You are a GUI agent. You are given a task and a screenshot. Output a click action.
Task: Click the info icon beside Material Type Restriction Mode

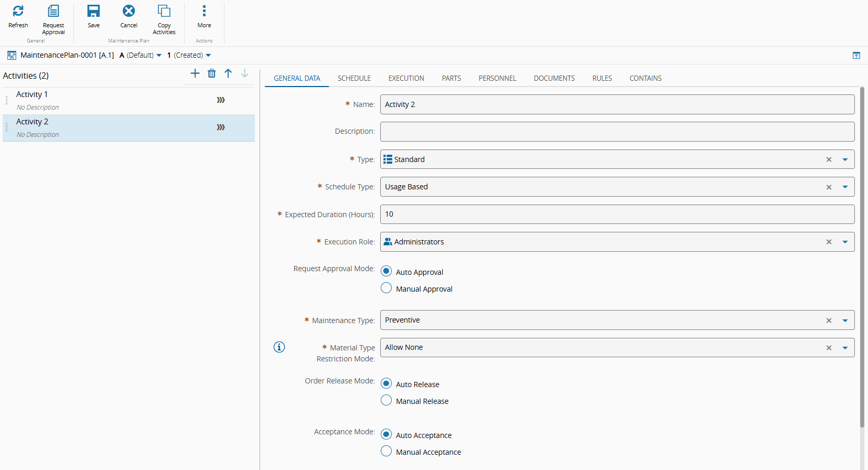[x=279, y=347]
